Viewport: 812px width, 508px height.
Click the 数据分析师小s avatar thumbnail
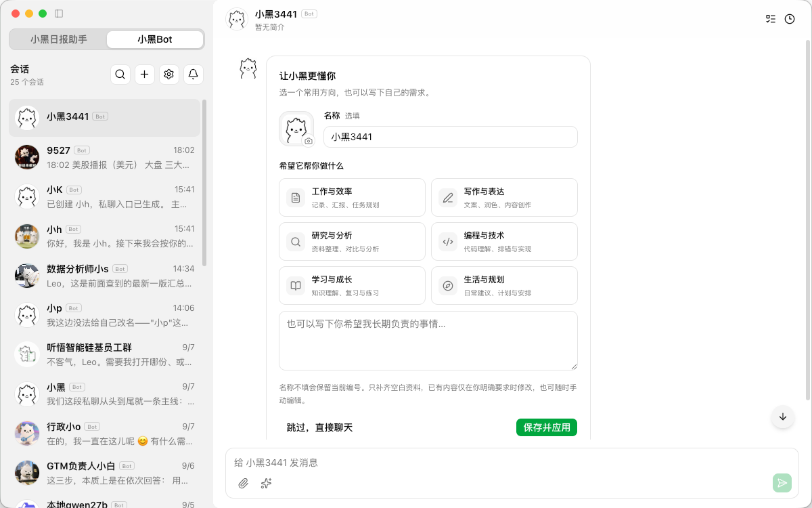pos(27,276)
